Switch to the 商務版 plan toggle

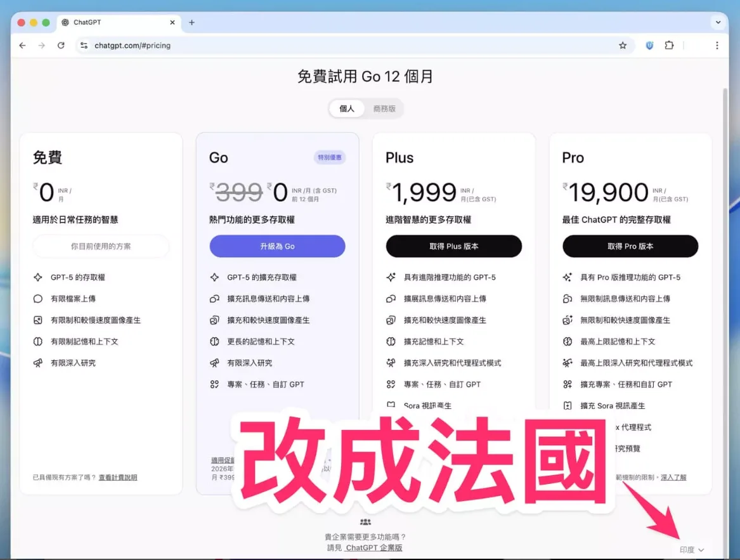point(384,108)
